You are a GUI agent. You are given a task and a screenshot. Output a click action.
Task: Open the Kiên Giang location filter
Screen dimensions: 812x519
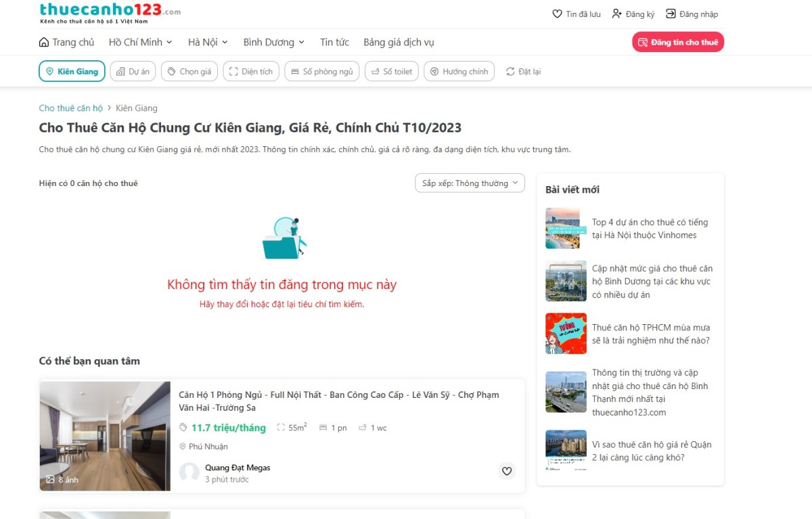coord(72,72)
